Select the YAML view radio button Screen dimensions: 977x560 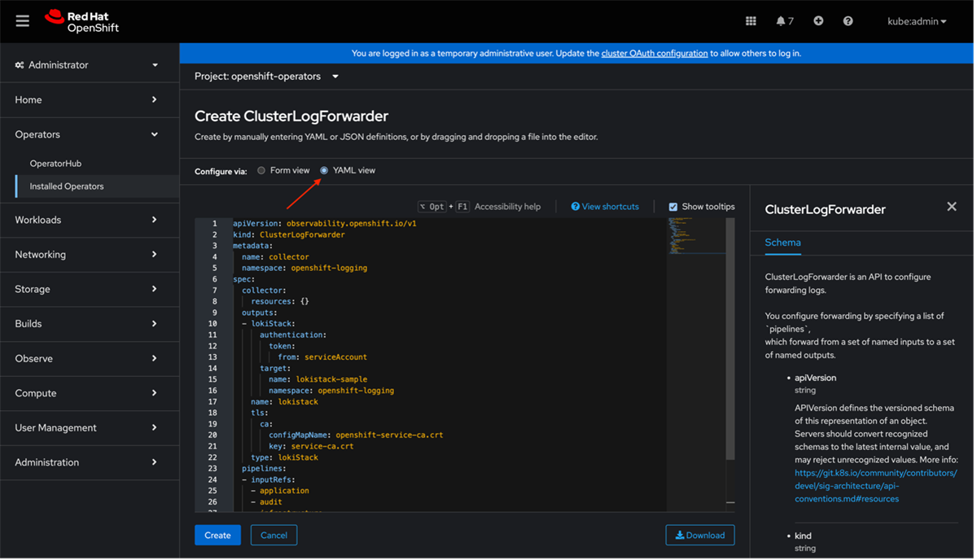coord(324,170)
